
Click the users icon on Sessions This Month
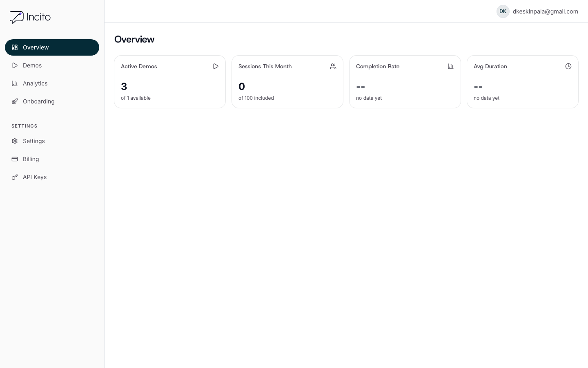333,66
